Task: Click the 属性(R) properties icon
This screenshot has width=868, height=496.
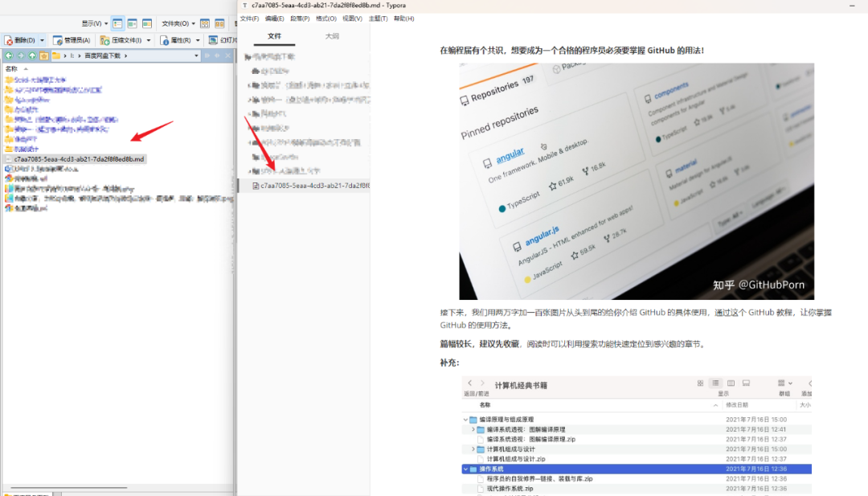Action: [165, 40]
